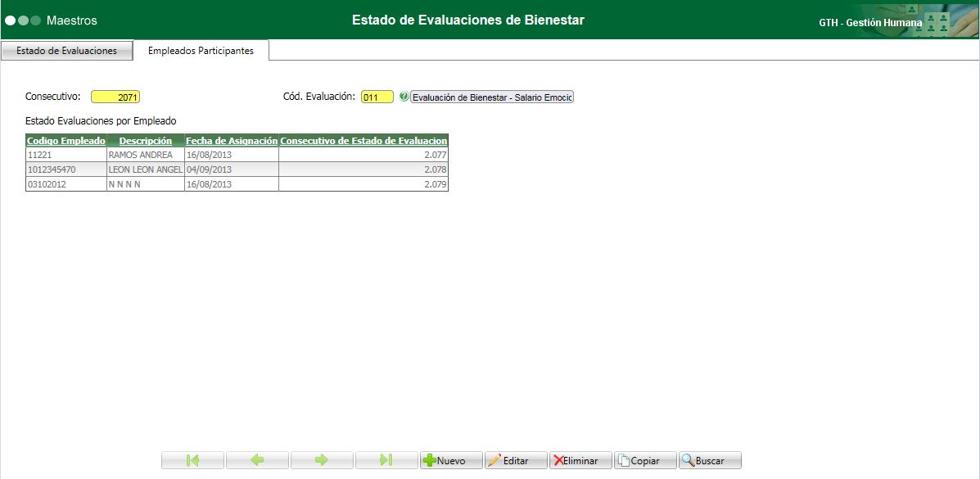Image resolution: width=980 pixels, height=479 pixels.
Task: Jump to the last record arrow
Action: coord(386,459)
